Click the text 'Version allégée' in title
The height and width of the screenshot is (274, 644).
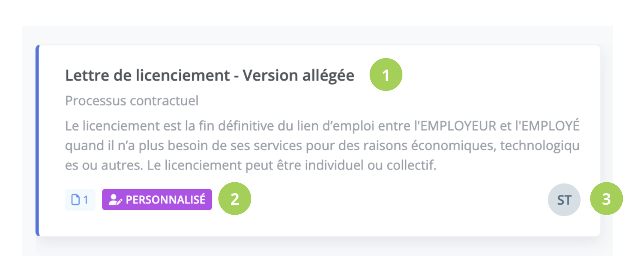click(x=298, y=75)
